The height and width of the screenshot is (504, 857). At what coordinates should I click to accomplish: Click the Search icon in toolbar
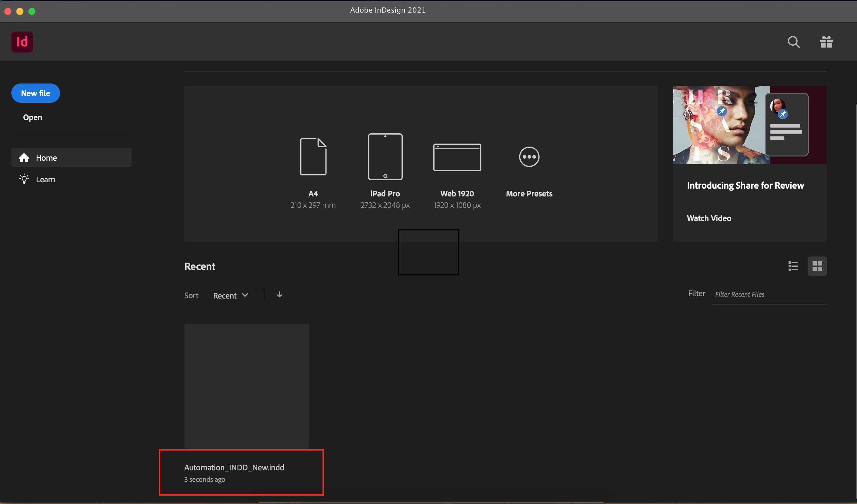tap(793, 41)
